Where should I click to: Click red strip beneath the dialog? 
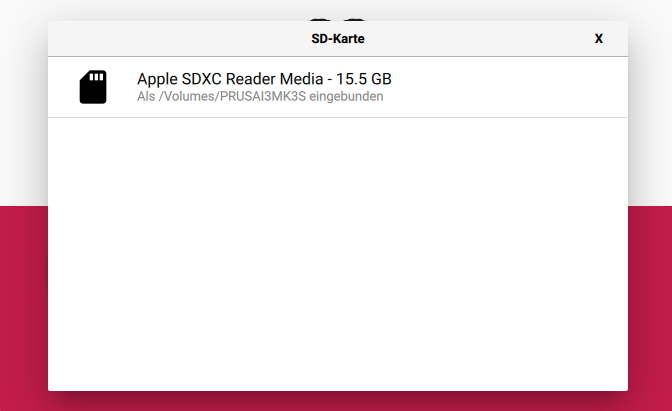click(337, 402)
